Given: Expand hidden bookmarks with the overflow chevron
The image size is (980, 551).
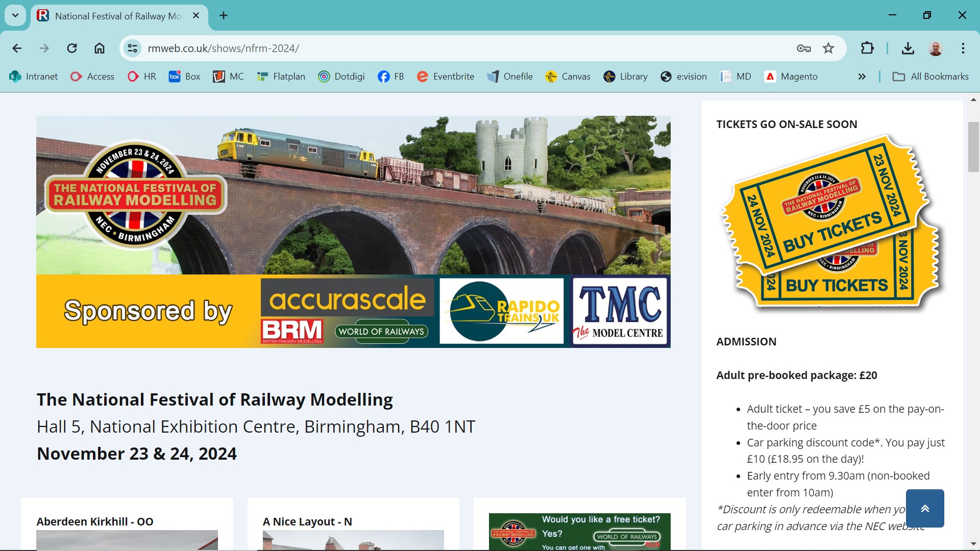Looking at the screenshot, I should pos(862,77).
